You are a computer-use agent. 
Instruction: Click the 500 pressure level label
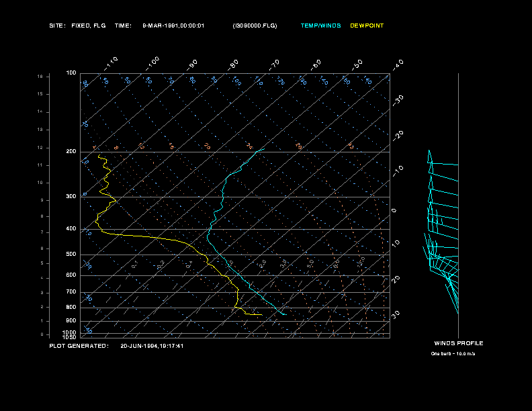point(71,254)
